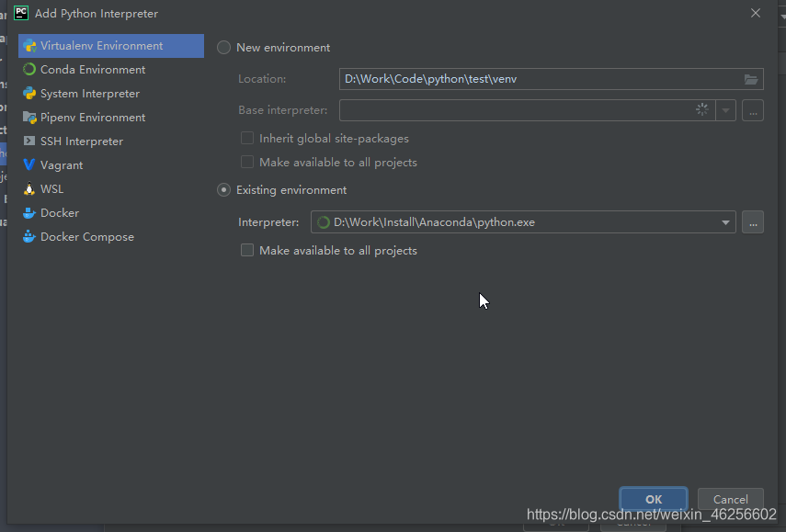Close the Add Python Interpreter dialog

tap(756, 13)
